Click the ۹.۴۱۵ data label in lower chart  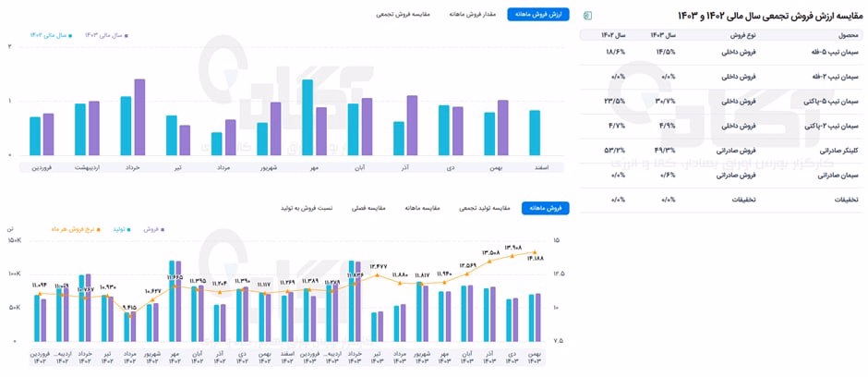pyautogui.click(x=129, y=306)
